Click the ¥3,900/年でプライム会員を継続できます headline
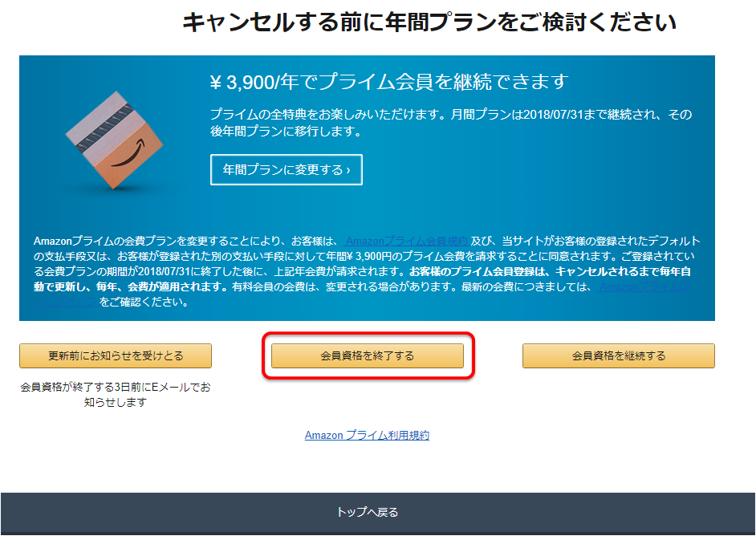The height and width of the screenshot is (536, 756). click(x=389, y=82)
